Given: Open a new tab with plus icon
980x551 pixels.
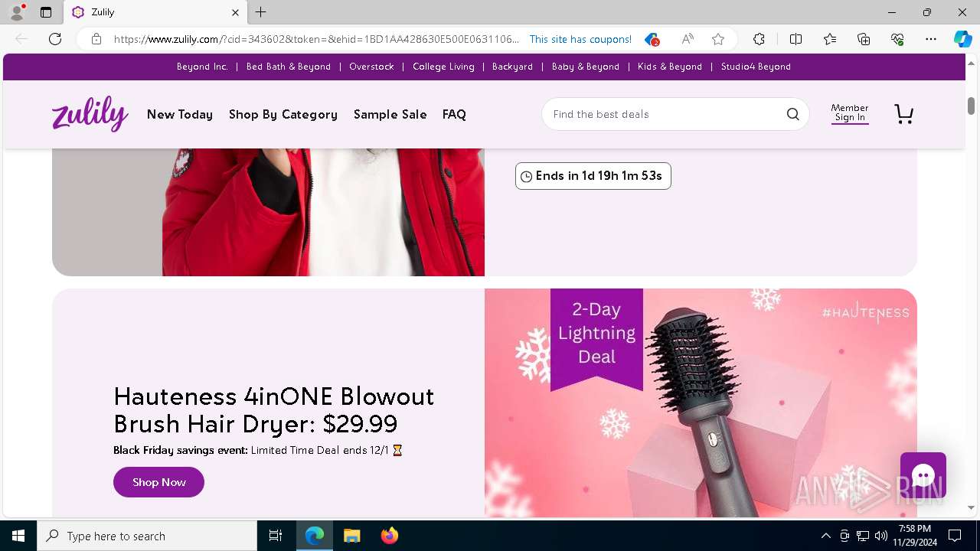Looking at the screenshot, I should [x=261, y=12].
